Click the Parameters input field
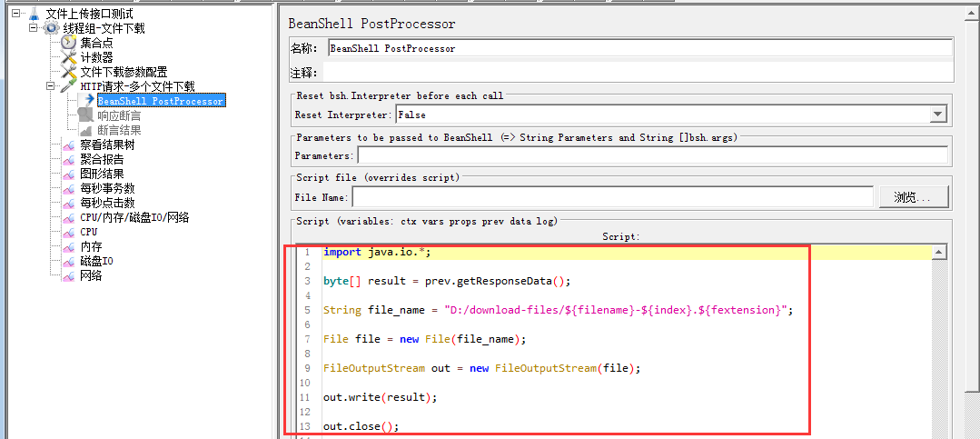Screen dimensions: 980x439 point(651,155)
